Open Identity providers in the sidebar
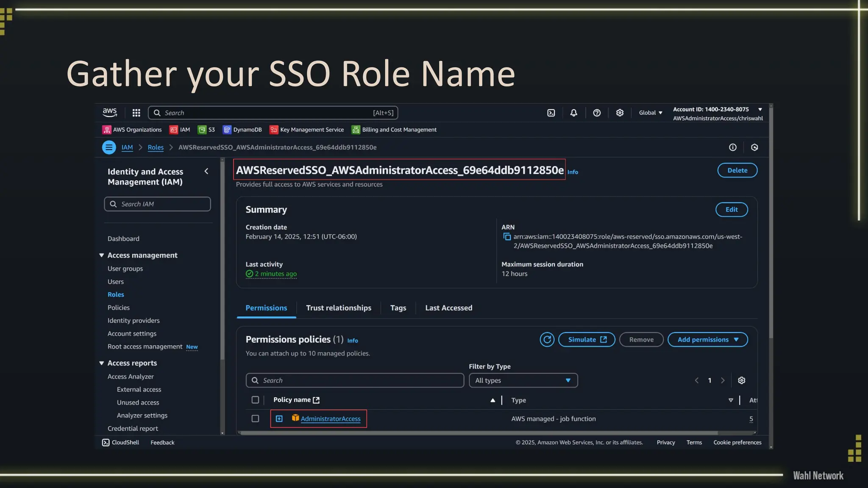 (134, 321)
